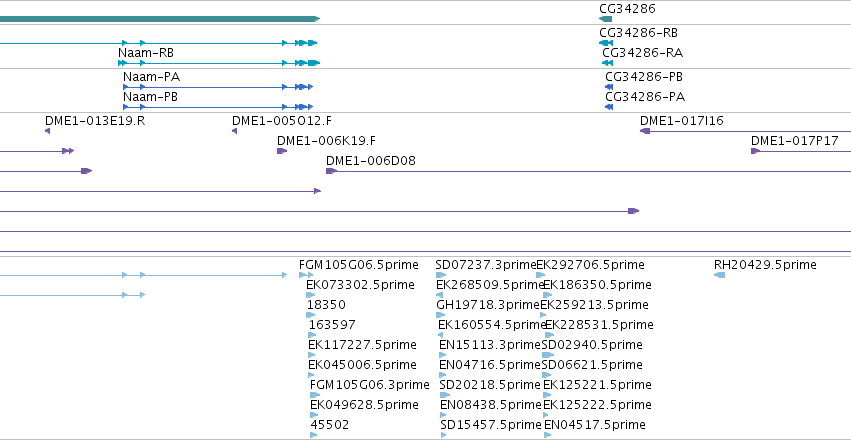
Task: Click the DME1-013E19.R arrow glyph
Action: pyautogui.click(x=48, y=131)
